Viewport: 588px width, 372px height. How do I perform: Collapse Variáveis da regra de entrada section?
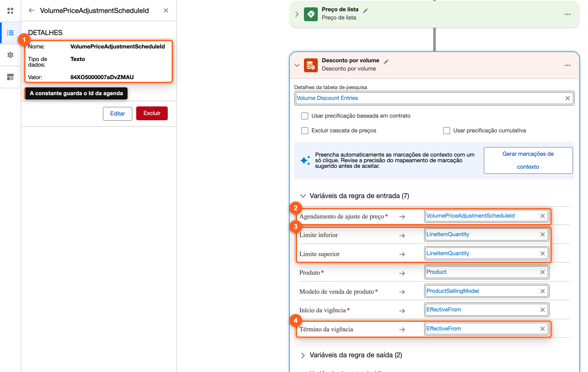tap(303, 196)
